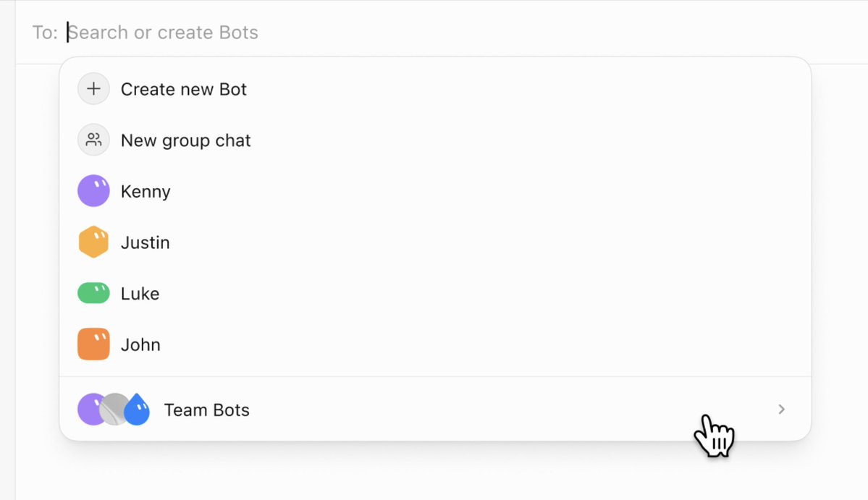Click the gray avatar in Team Bots
This screenshot has height=500, width=868.
tap(114, 410)
